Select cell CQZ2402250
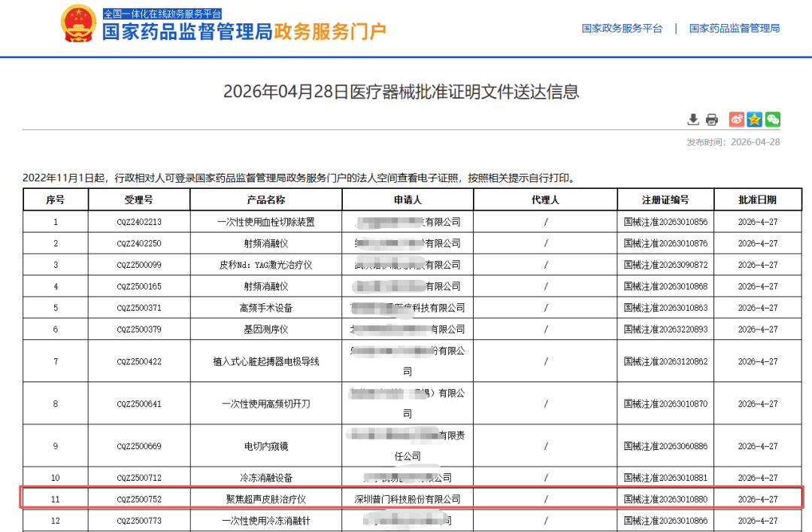 coord(139,243)
